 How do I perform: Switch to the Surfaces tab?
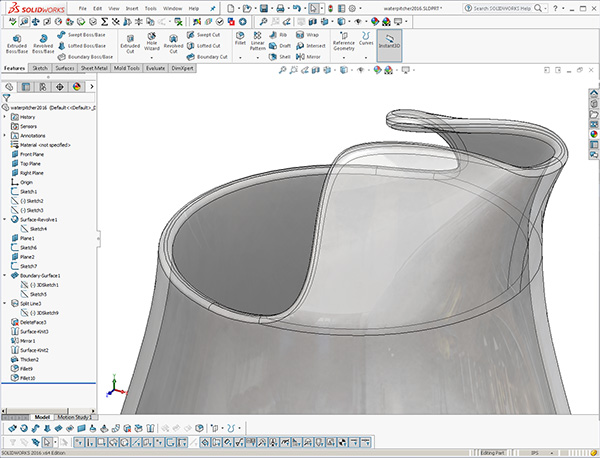[x=64, y=68]
